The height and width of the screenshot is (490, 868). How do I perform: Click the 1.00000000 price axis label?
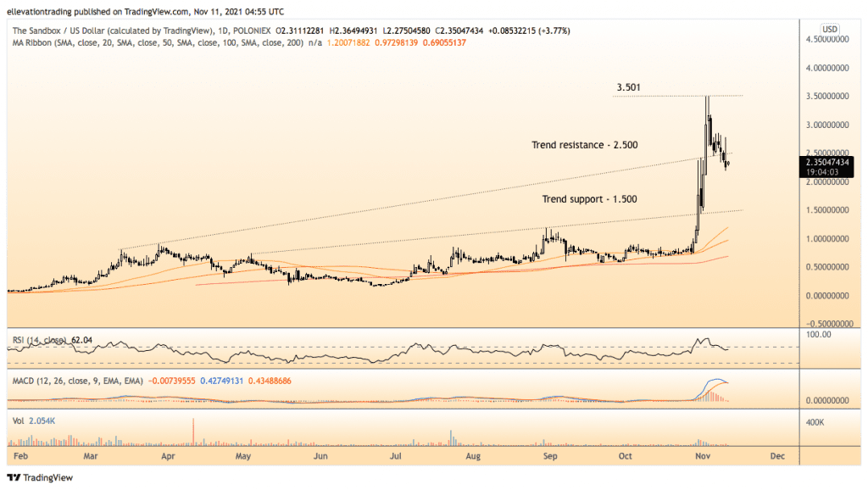(x=827, y=239)
